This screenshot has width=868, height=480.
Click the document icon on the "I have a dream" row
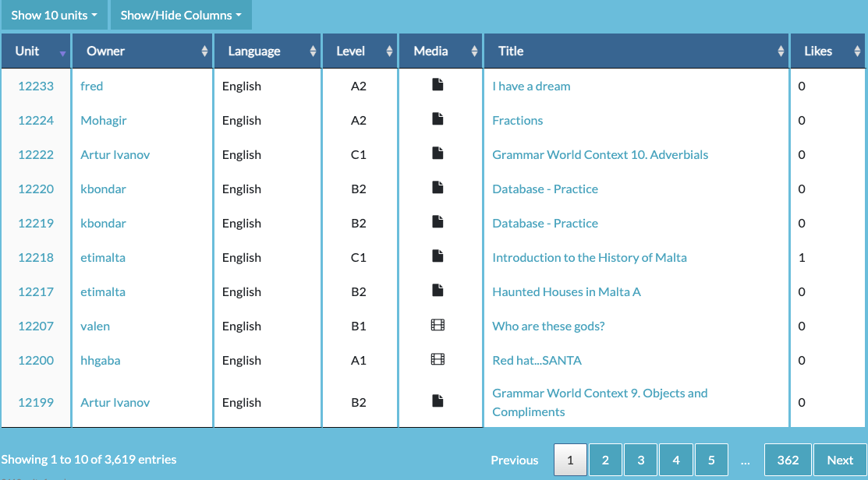point(438,85)
